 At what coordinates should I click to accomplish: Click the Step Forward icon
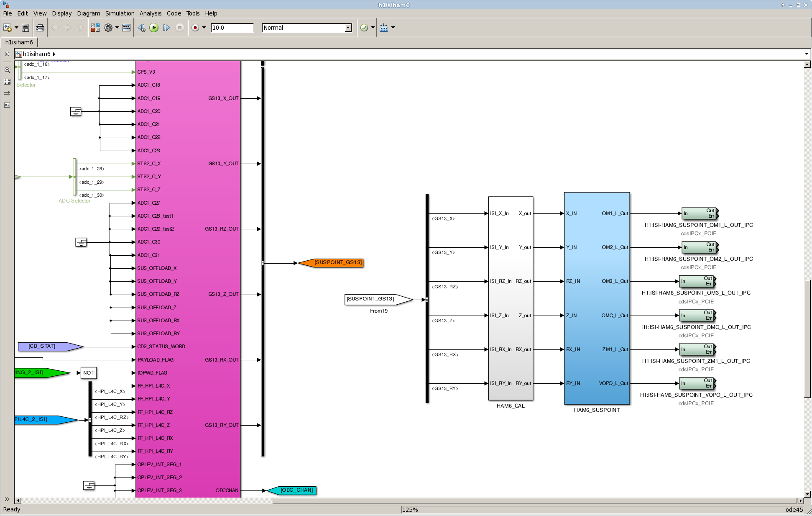[x=166, y=28]
